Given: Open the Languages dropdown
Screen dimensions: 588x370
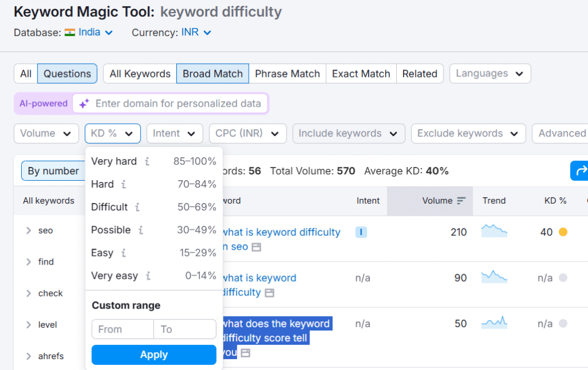Looking at the screenshot, I should (490, 73).
